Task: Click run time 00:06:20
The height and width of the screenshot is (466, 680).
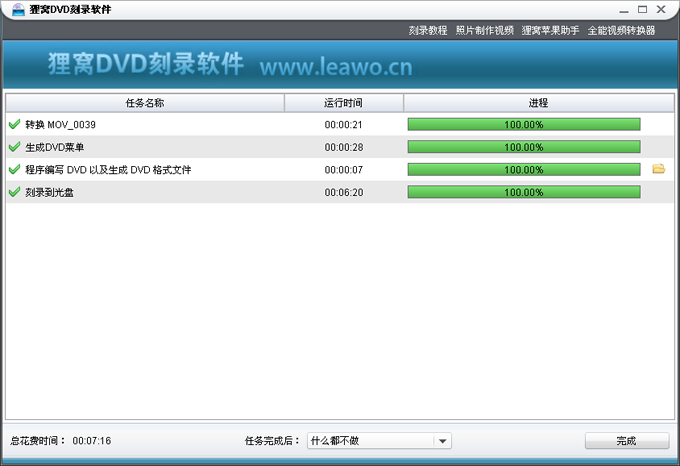Action: coord(343,192)
